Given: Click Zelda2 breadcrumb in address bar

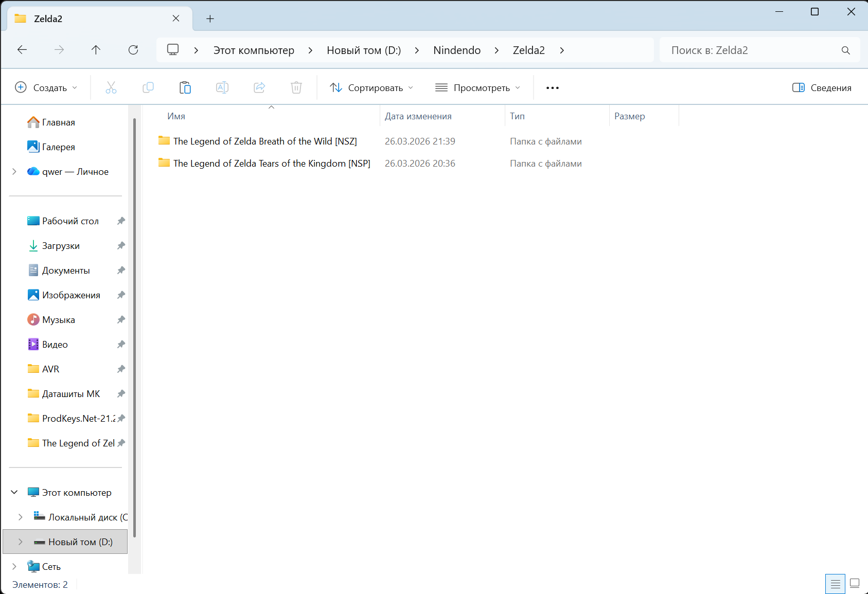Looking at the screenshot, I should [528, 50].
